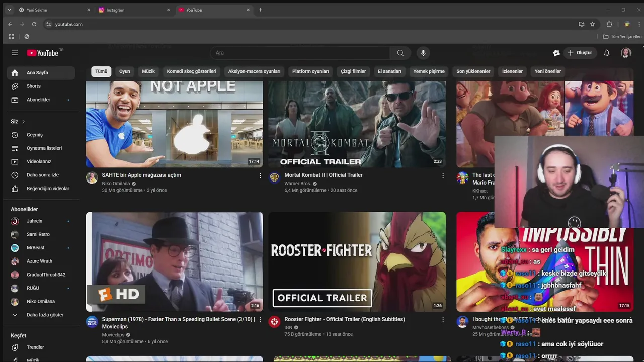Select the Tümü filter chip

click(x=101, y=71)
